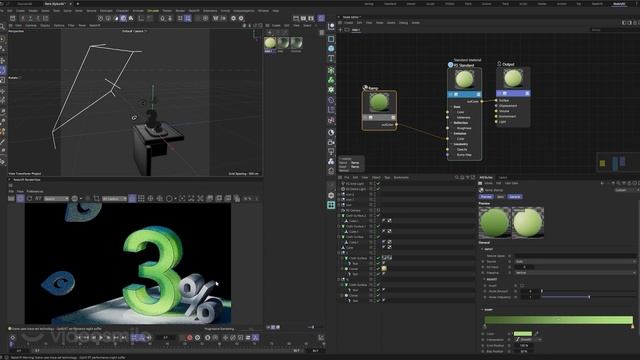Click the green gear generator icon
Screen dimensions: 640x360
coord(331,89)
